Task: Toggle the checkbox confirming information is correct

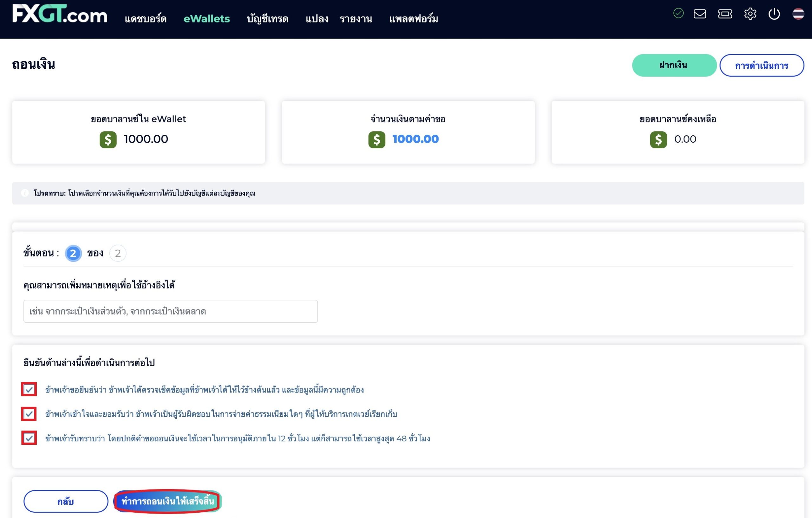Action: tap(29, 389)
